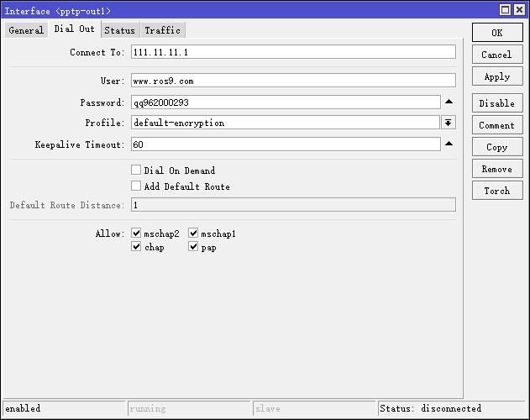Open the Profile dropdown list
The width and height of the screenshot is (530, 420).
point(449,123)
